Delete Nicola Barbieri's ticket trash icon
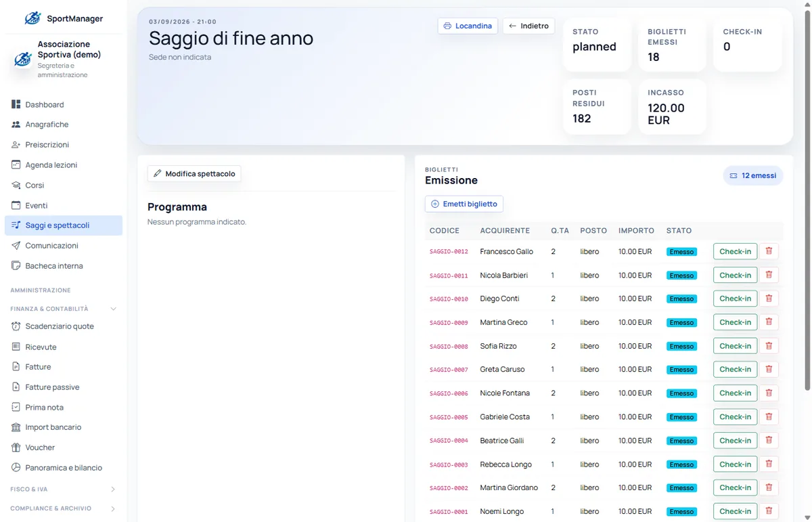This screenshot has height=522, width=812. [x=769, y=275]
